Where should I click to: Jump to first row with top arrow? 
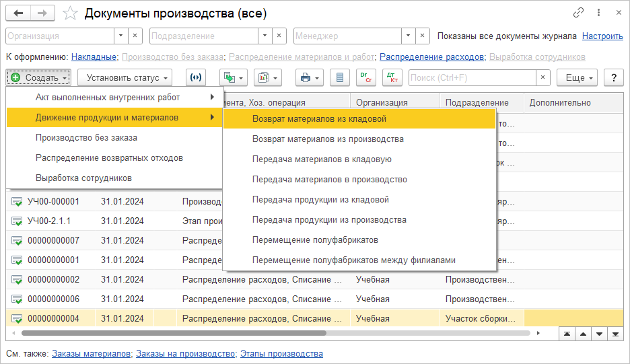(567, 333)
